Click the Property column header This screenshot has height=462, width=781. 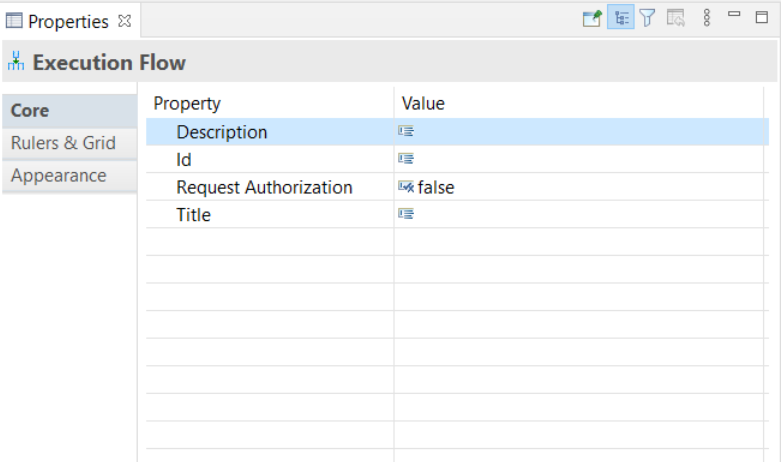pos(187,103)
